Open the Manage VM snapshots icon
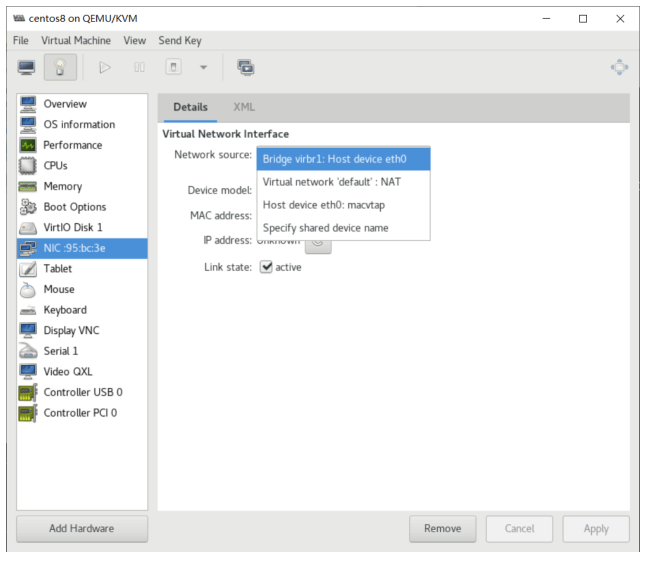648x561 pixels. (x=246, y=67)
